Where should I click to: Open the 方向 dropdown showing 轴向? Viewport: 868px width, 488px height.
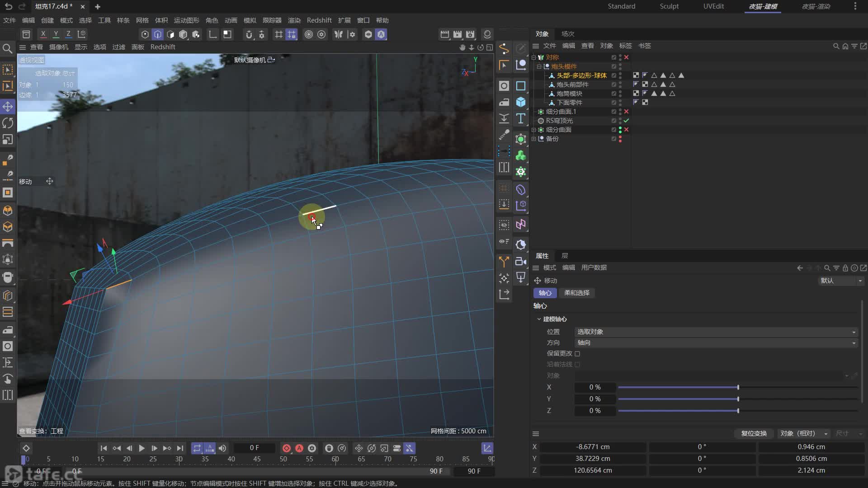[716, 343]
